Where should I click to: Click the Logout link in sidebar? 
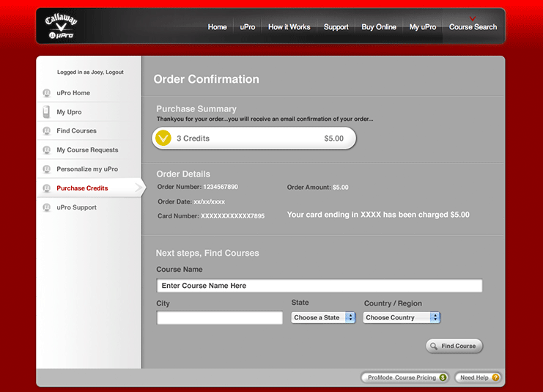click(114, 72)
